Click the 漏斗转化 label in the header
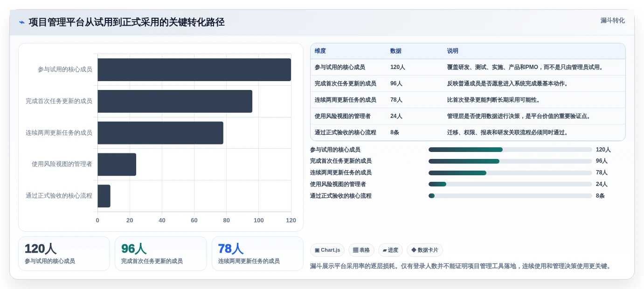The image size is (644, 289). 612,21
